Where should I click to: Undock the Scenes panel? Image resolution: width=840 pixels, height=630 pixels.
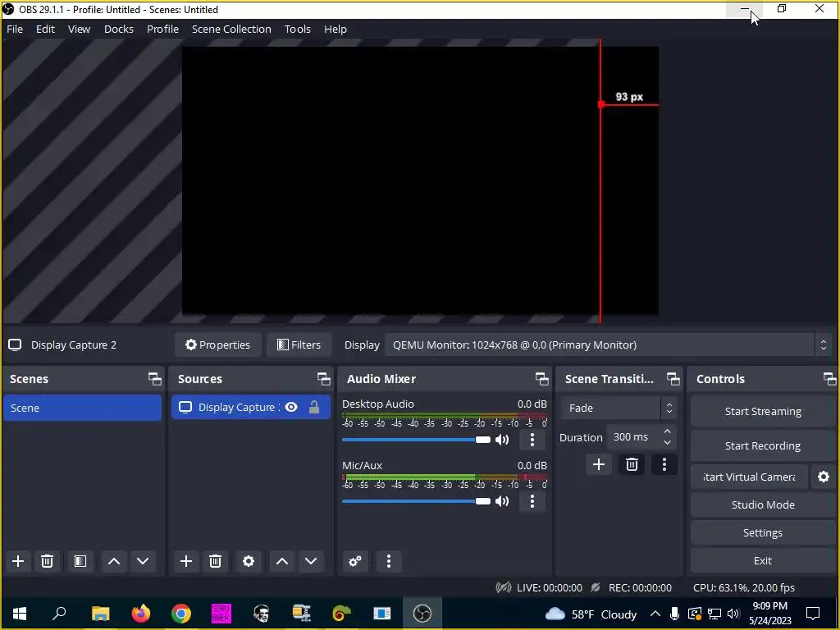[x=155, y=379]
